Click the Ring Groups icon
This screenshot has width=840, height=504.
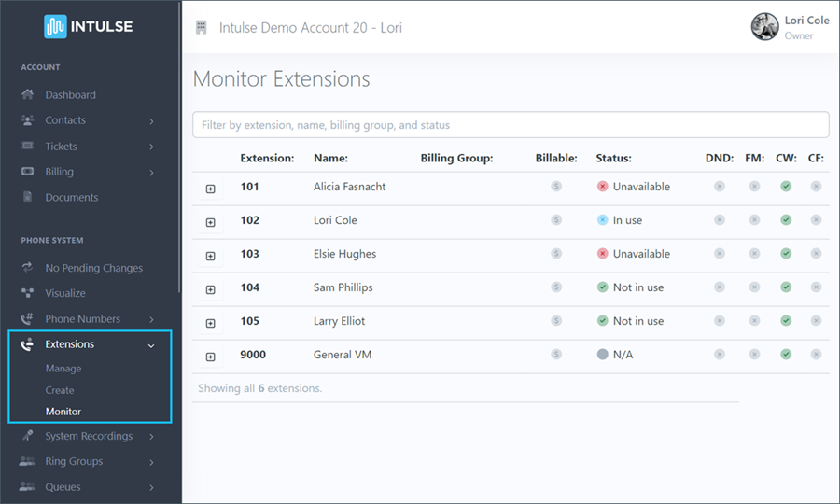click(27, 461)
